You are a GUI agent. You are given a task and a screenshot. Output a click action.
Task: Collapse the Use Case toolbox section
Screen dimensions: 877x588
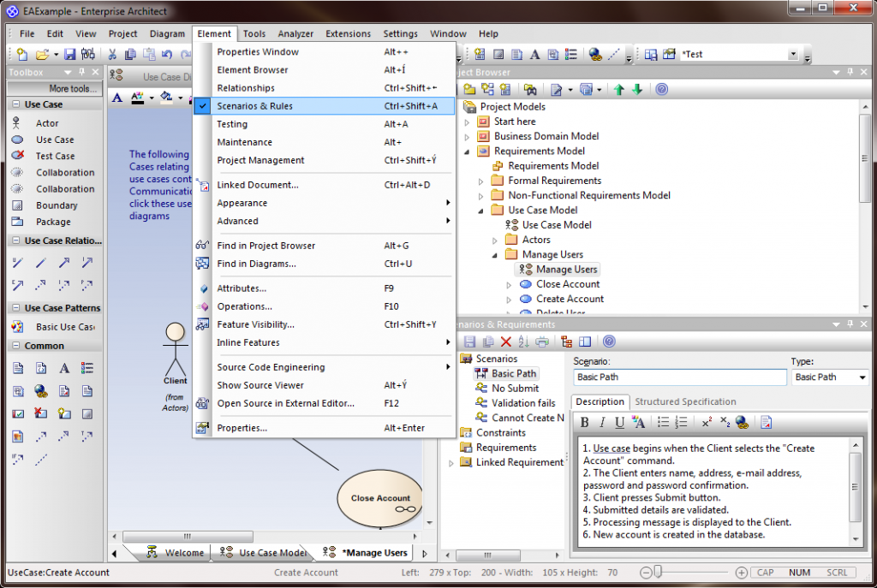pos(16,104)
